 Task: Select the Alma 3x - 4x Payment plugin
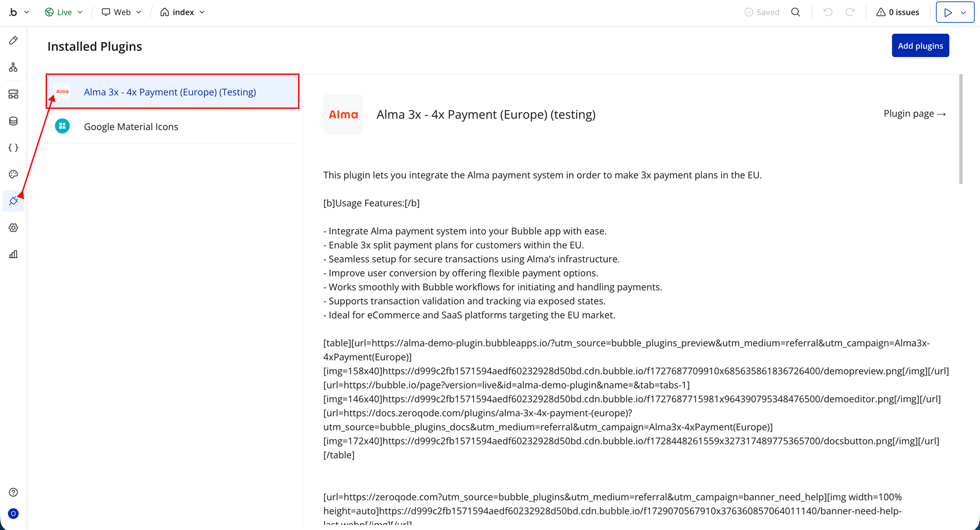pos(170,92)
